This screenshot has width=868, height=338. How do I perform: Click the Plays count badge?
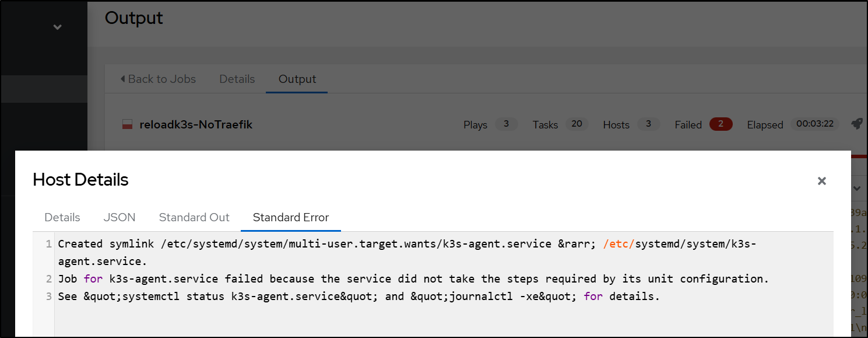click(x=506, y=124)
